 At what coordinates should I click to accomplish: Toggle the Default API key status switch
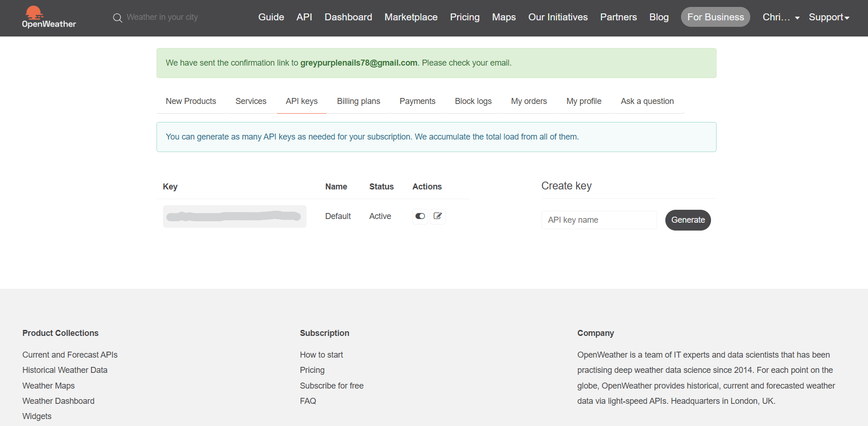420,216
